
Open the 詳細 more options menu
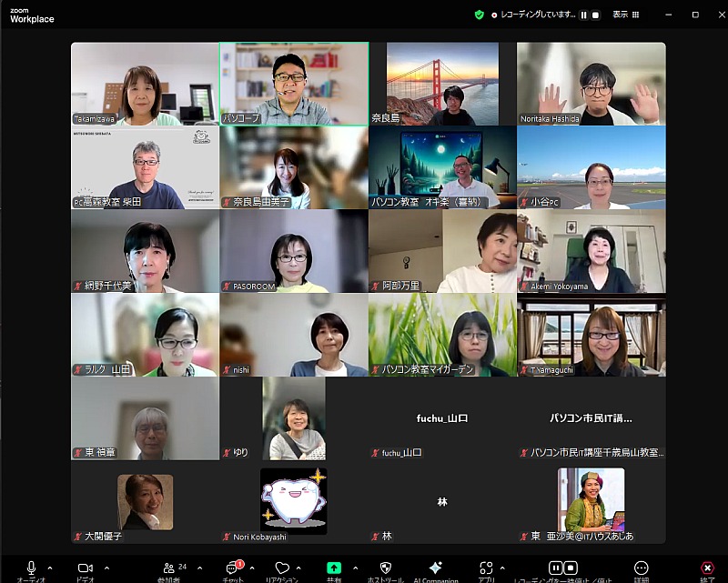point(642,568)
